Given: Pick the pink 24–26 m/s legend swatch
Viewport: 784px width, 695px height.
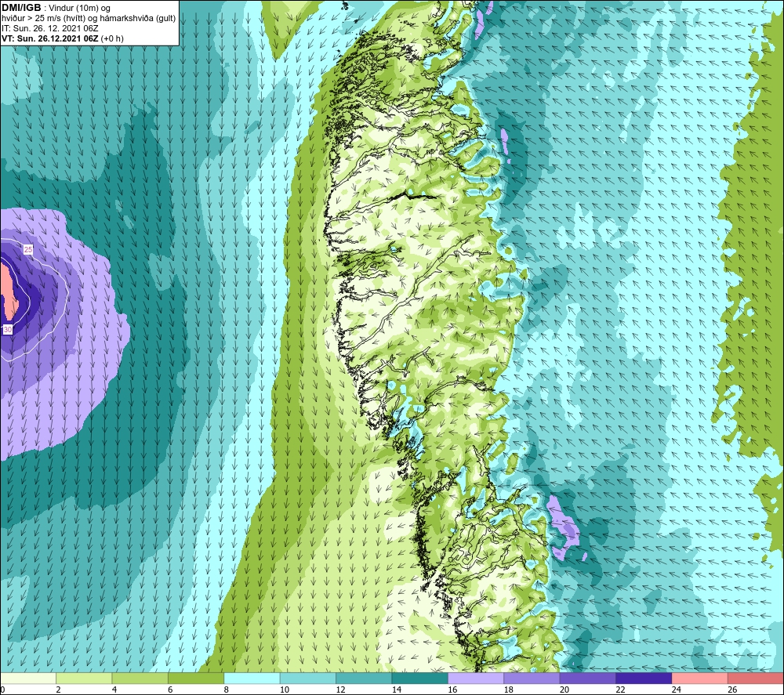Looking at the screenshot, I should 700,678.
